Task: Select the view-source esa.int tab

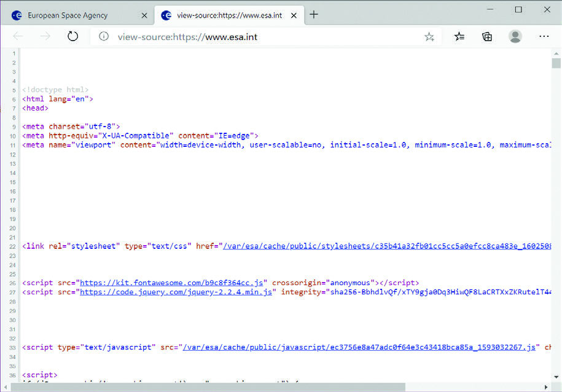Action: click(x=228, y=15)
